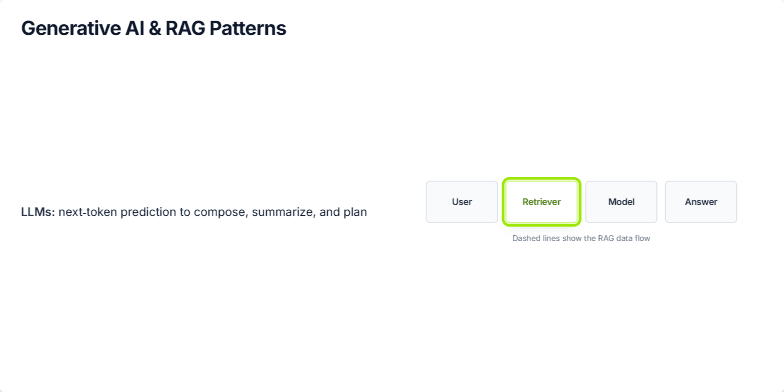This screenshot has height=392, width=784.
Task: Click the word plan ending the bullet
Action: click(355, 212)
